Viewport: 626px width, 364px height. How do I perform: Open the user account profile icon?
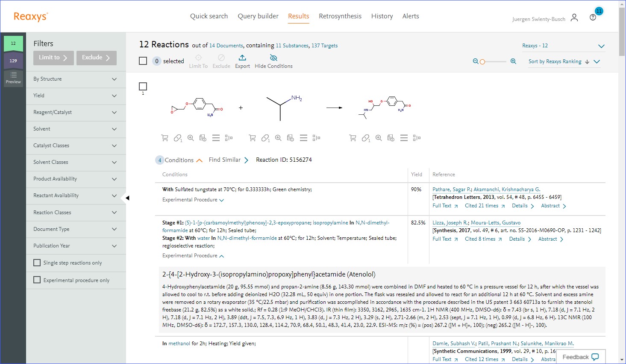click(574, 17)
